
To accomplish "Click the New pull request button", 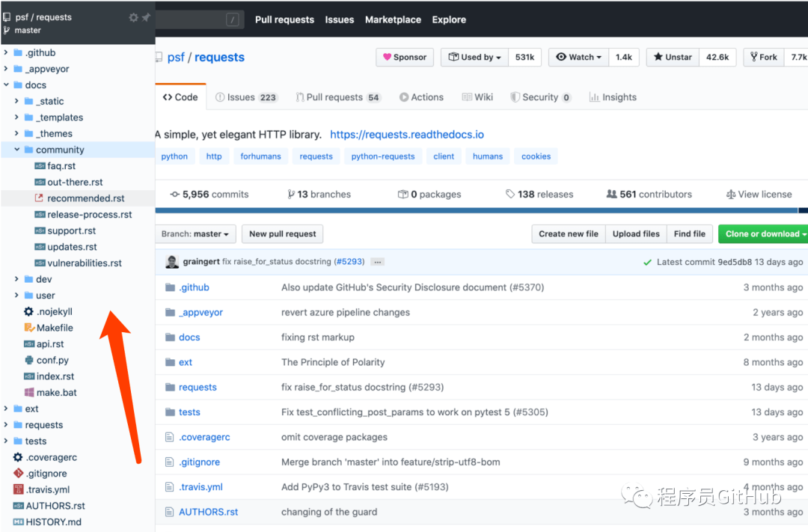I will pyautogui.click(x=282, y=233).
